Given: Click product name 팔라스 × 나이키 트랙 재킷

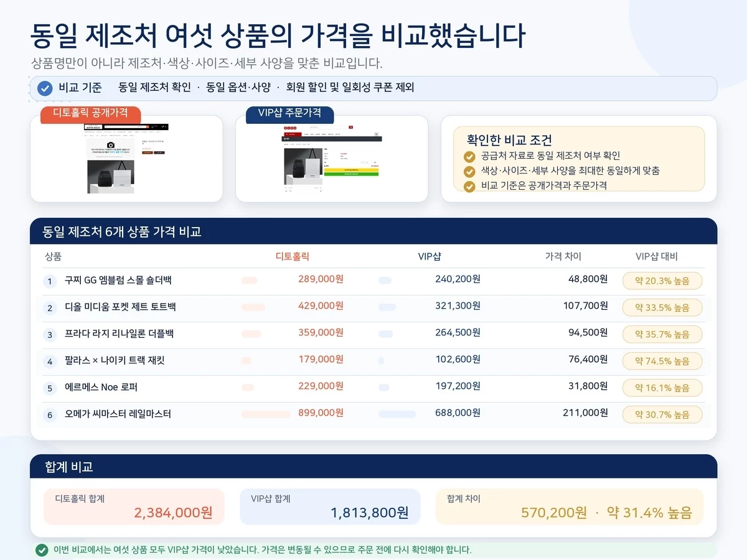Looking at the screenshot, I should point(115,361).
